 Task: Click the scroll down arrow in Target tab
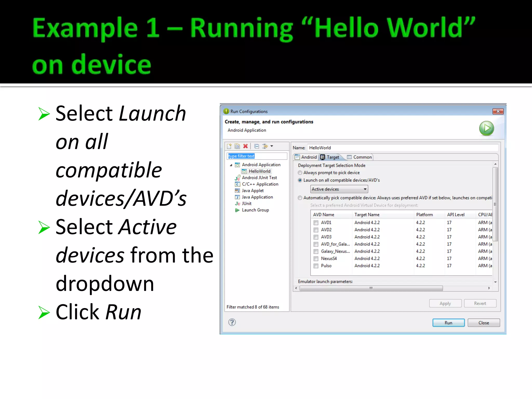495,282
